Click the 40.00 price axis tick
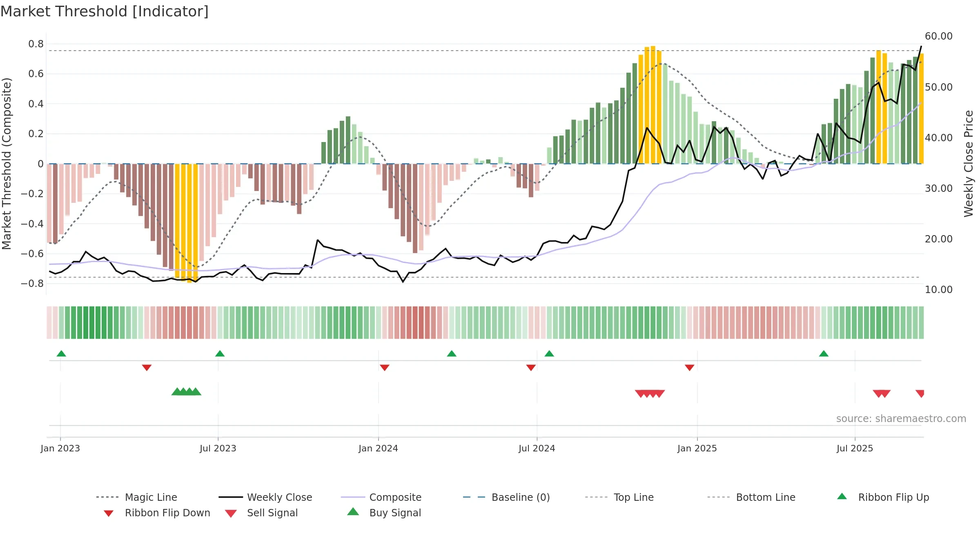Screen dimensions: 980x551 coord(939,138)
